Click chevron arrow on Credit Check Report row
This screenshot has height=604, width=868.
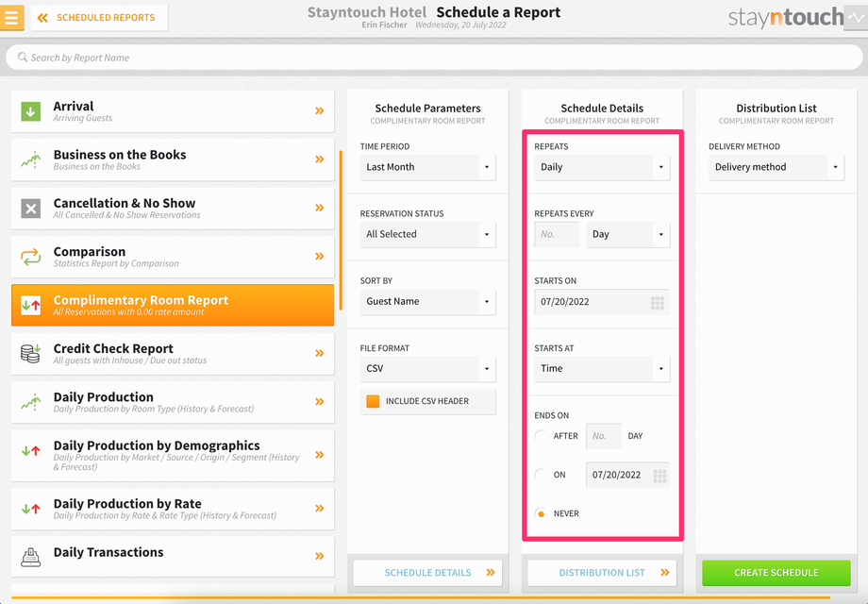[320, 353]
